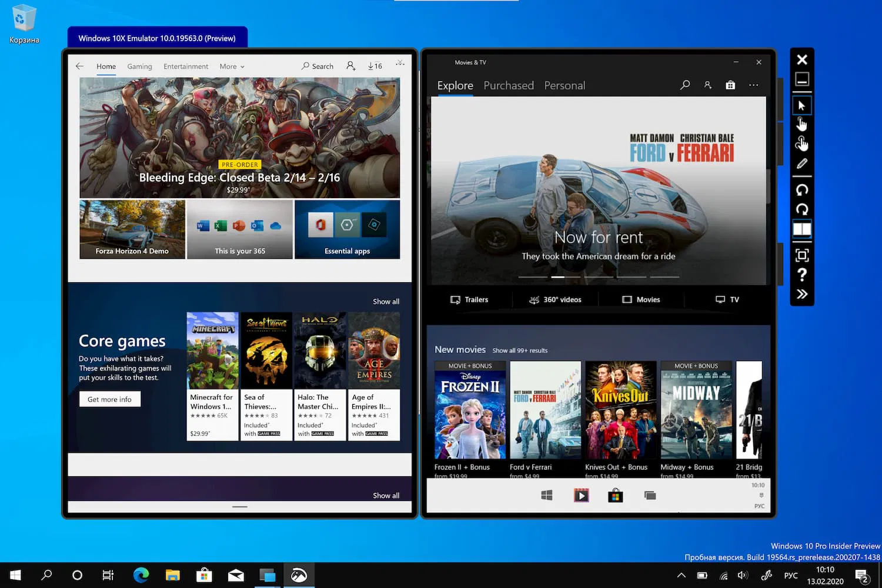The image size is (882, 588).
Task: Select the pen input tool in emulator toolbar
Action: click(x=802, y=163)
